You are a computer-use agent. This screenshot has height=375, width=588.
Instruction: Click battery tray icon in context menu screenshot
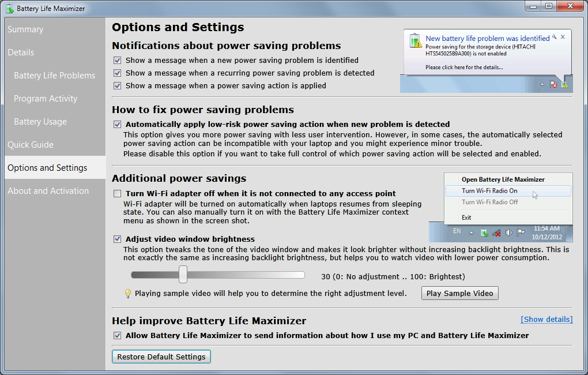point(484,232)
